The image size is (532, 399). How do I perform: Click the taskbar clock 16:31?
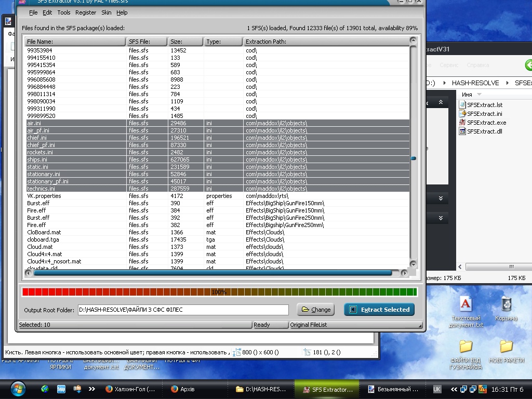point(507,389)
